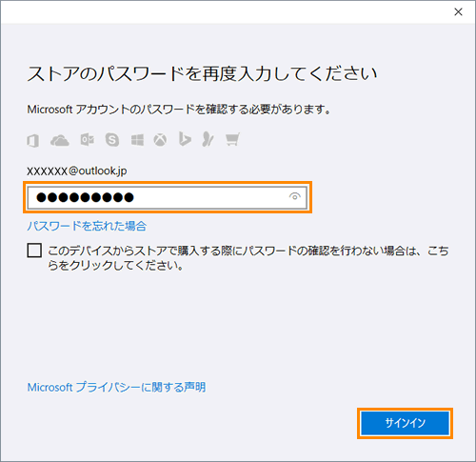Open the パスワードを忘れた場合 link
Image resolution: width=476 pixels, height=462 pixels.
(87, 226)
